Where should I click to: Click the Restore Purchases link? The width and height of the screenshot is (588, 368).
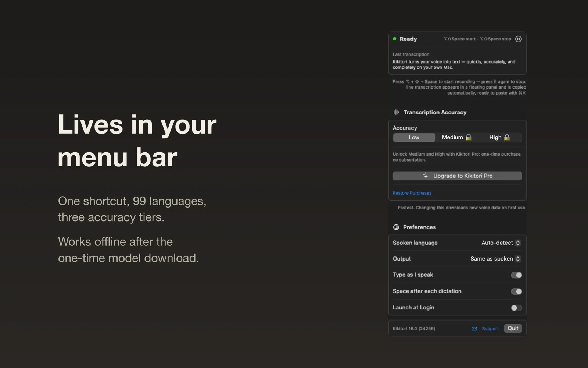tap(412, 193)
